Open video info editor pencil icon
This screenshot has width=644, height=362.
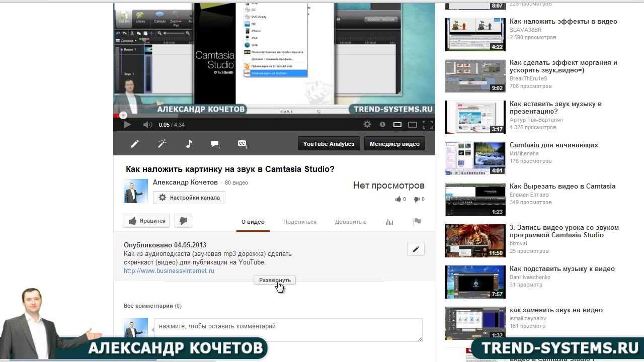135,144
